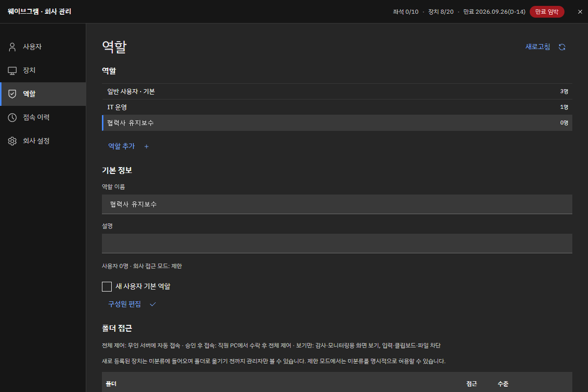Open 회사 설정 page
The width and height of the screenshot is (588, 392).
(x=43, y=141)
